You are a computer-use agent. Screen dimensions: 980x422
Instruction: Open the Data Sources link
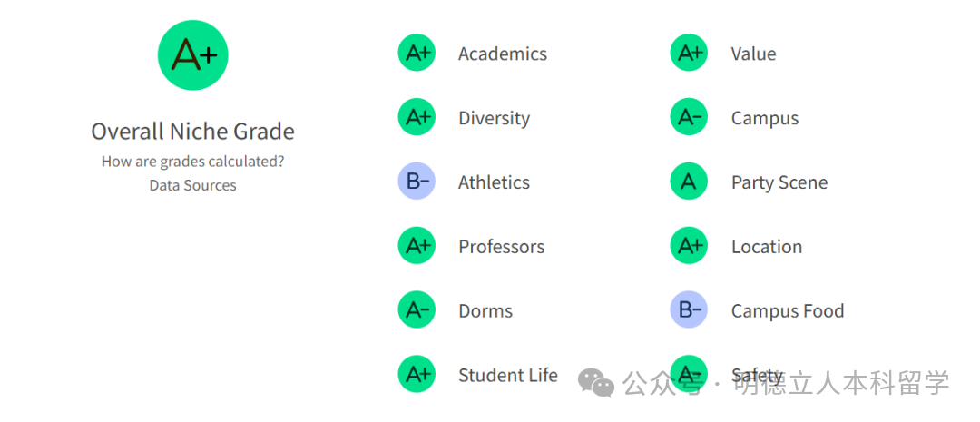point(192,185)
